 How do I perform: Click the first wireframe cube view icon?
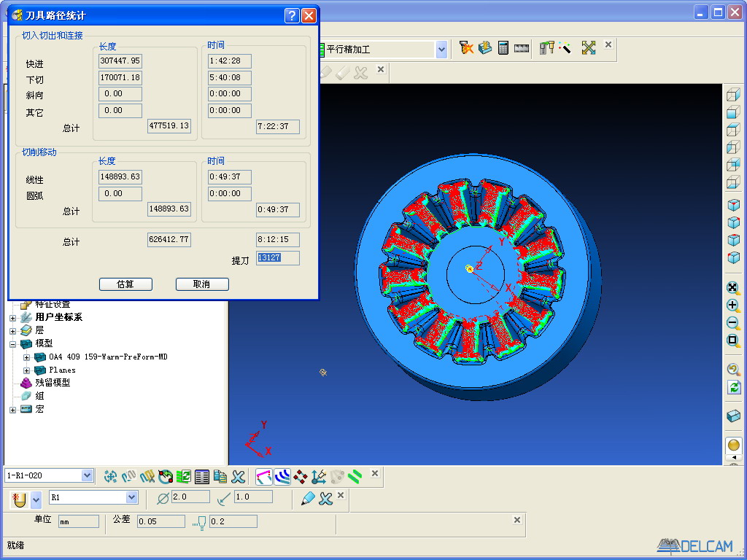[733, 94]
